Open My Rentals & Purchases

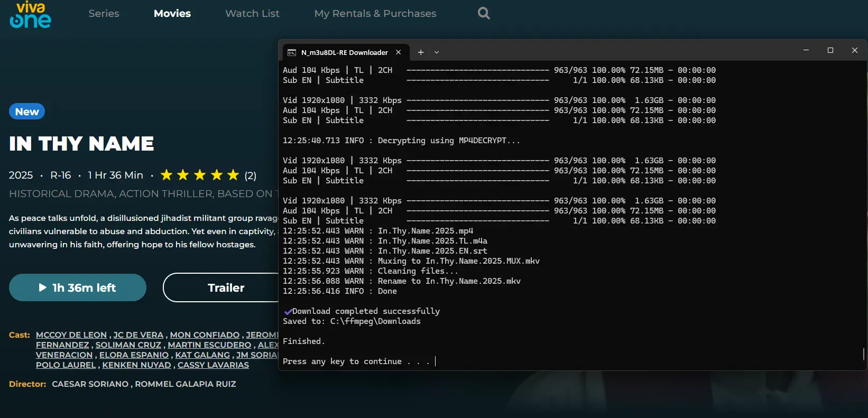point(375,13)
